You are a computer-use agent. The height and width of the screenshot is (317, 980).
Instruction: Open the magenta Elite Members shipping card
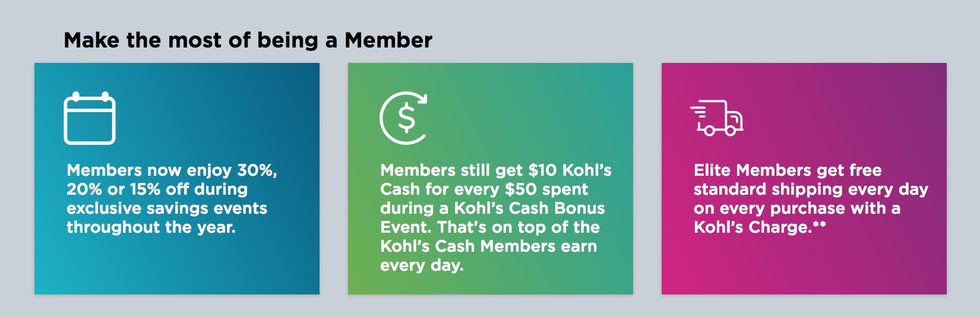[804, 179]
